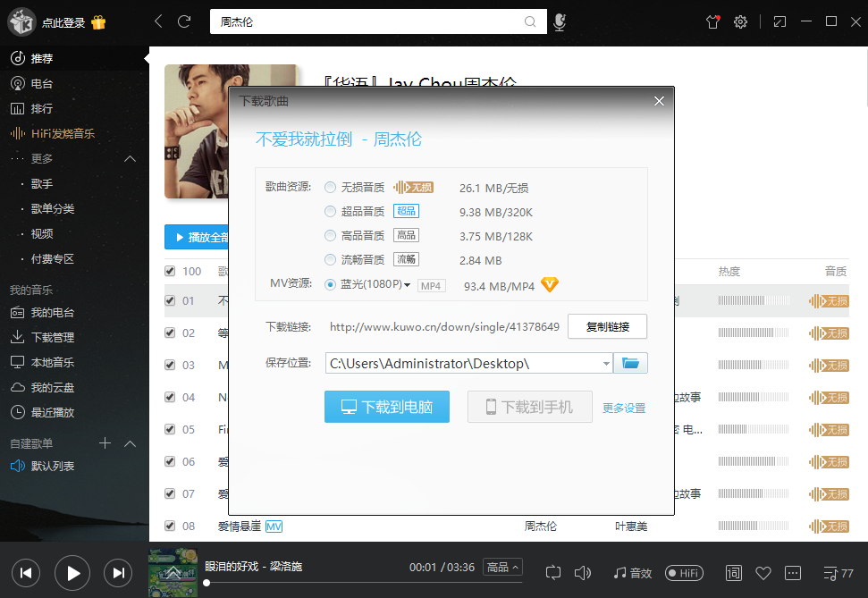Click the search magnifier icon
The height and width of the screenshot is (598, 868).
[530, 21]
